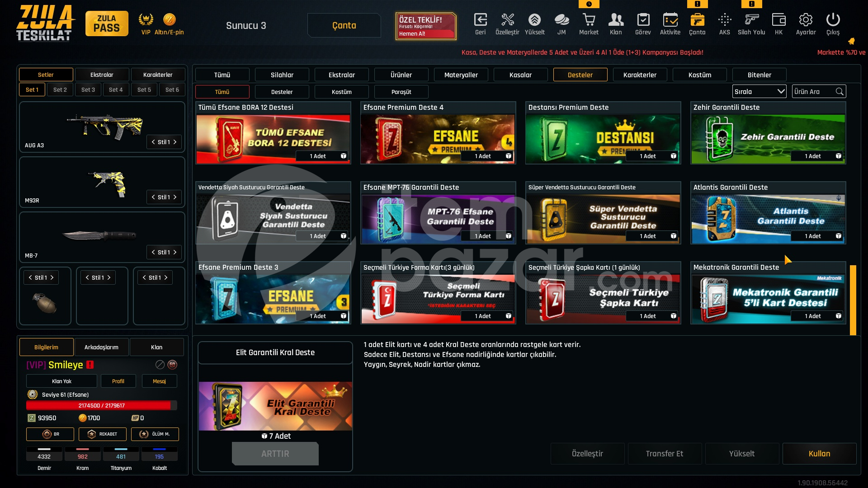Click the large Çanta header button
Viewport: 868px width, 488px height.
344,25
